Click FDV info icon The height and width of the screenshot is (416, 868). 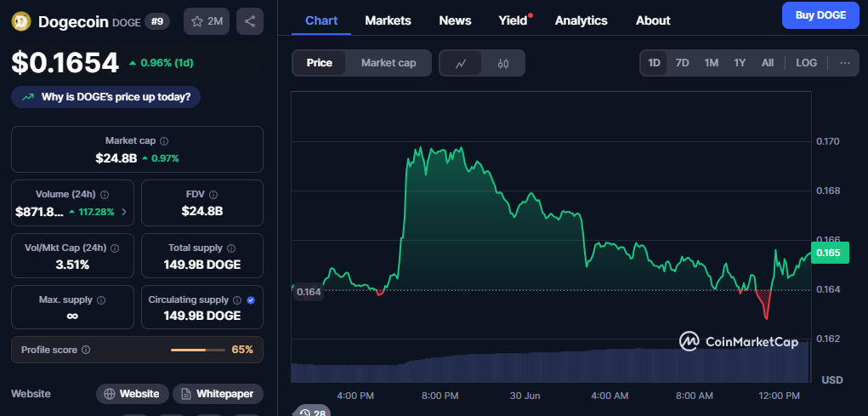[x=213, y=195]
